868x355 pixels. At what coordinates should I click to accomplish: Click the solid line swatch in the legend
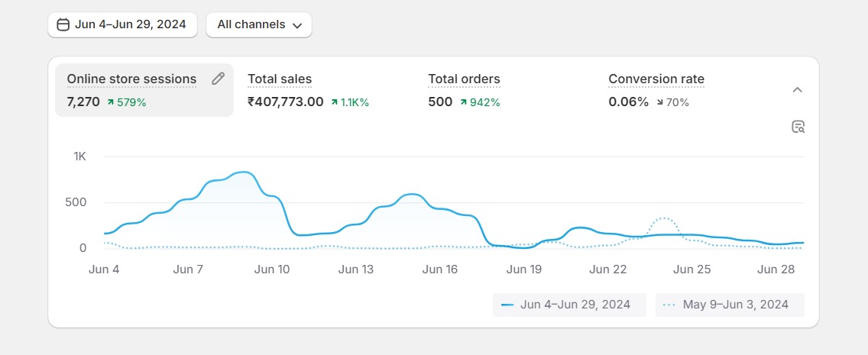(507, 305)
